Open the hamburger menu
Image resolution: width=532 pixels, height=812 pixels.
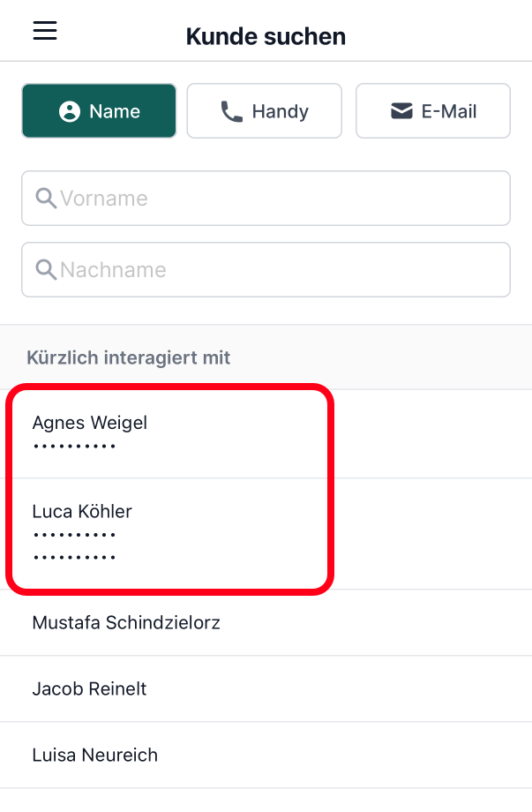(x=45, y=31)
